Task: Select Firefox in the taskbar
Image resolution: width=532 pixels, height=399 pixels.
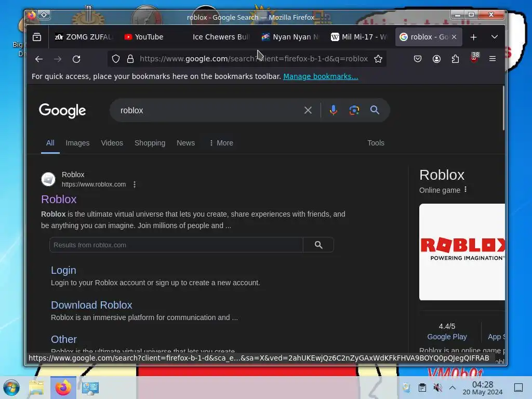Action: pyautogui.click(x=63, y=388)
